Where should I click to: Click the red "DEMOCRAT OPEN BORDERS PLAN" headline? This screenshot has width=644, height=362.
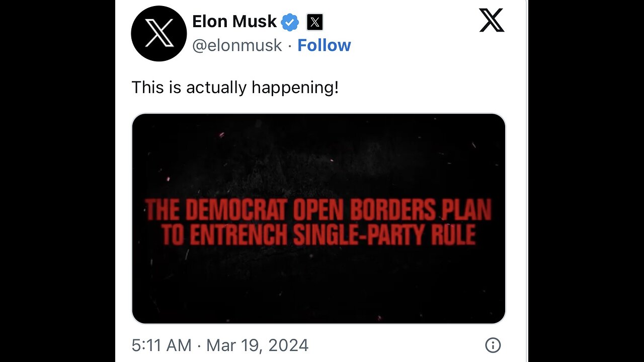[318, 210]
